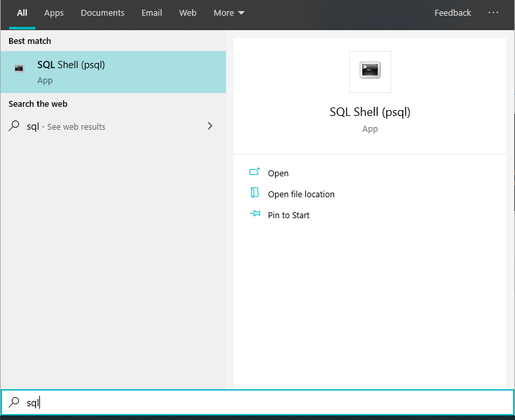Click the magnifier icon in the search box
Screen dimensions: 515x420
[14, 402]
